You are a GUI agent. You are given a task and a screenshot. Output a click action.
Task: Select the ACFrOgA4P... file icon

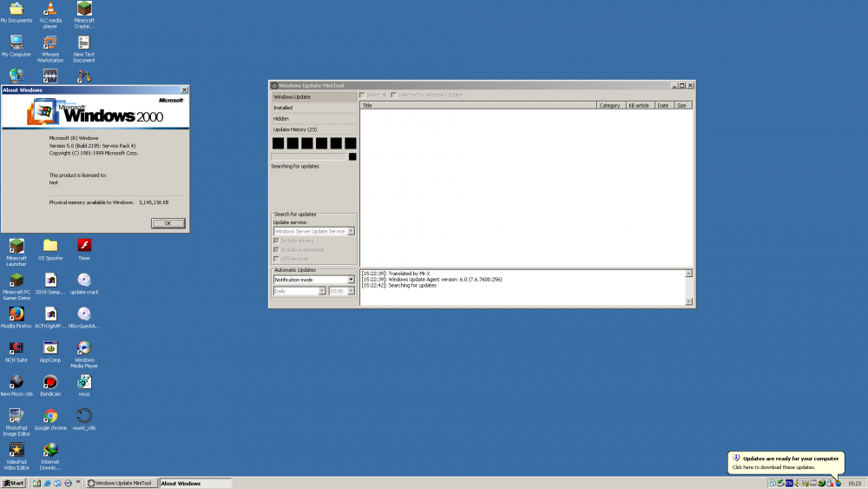click(49, 318)
